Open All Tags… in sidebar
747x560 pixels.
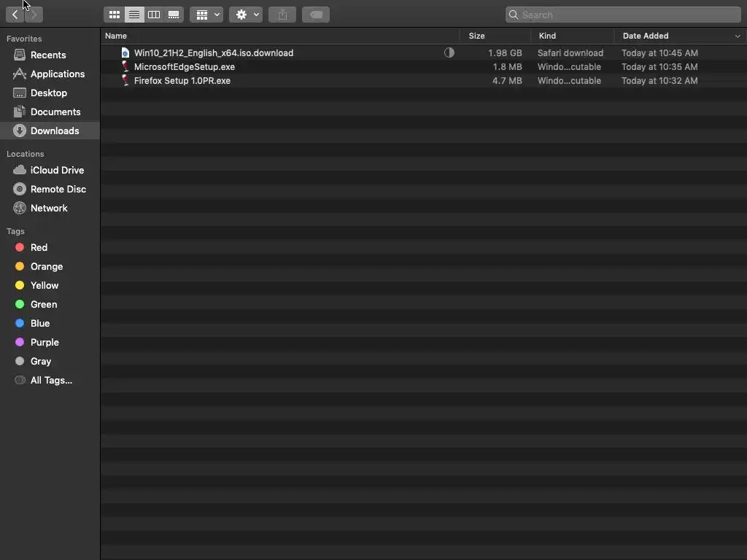tap(50, 380)
